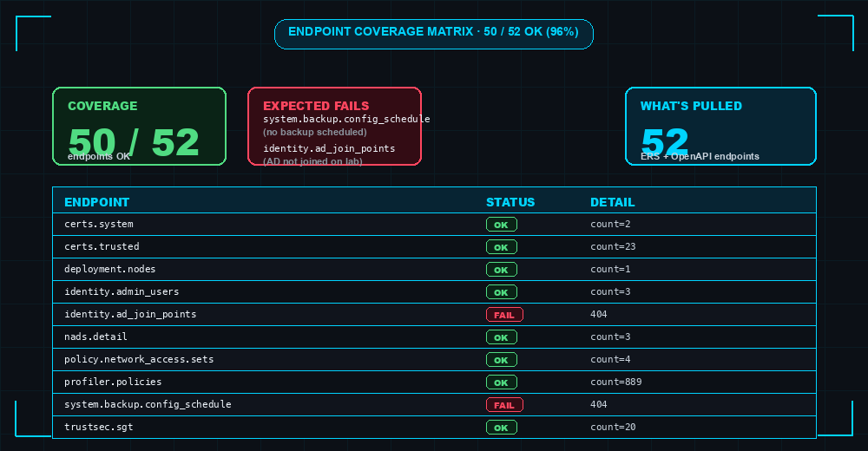Click FAIL badge for identity.ad_join_points
868x451 pixels.
point(504,315)
